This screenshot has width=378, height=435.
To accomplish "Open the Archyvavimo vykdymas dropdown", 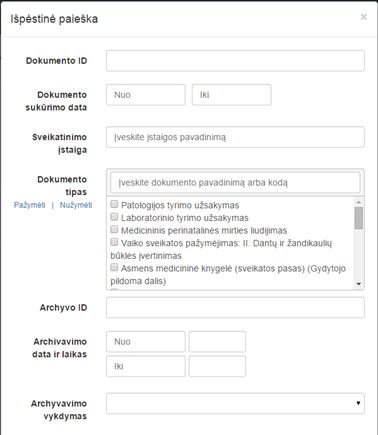I will 235,403.
